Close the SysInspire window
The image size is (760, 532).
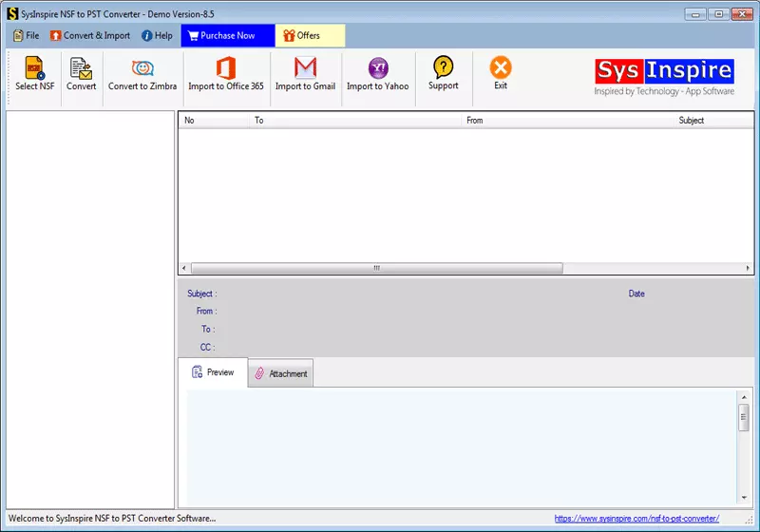click(x=742, y=14)
